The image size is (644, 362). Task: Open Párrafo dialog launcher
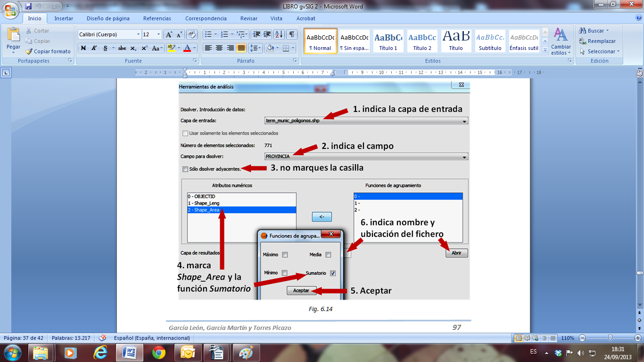pos(295,61)
